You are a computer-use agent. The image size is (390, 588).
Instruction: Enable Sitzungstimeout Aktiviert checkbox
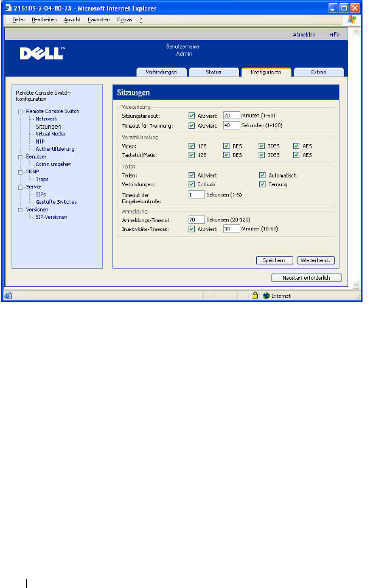192,116
